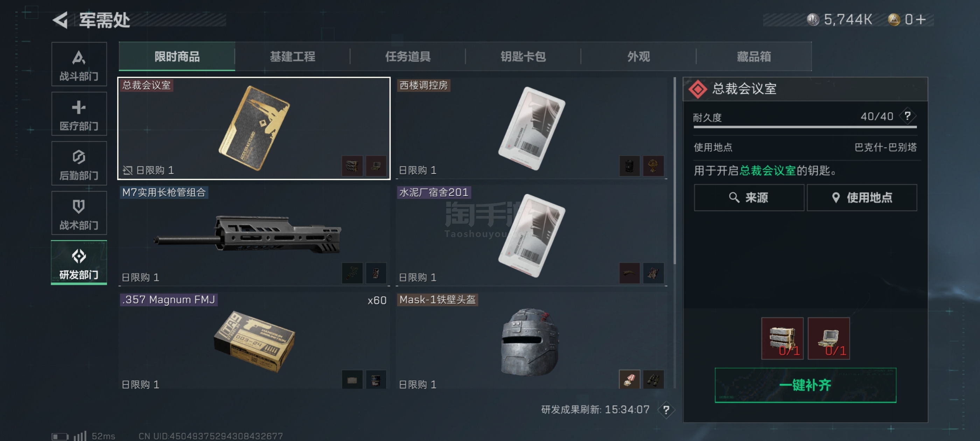The height and width of the screenshot is (441, 980).
Task: Switch to the 基建工程 tab
Action: click(x=292, y=57)
